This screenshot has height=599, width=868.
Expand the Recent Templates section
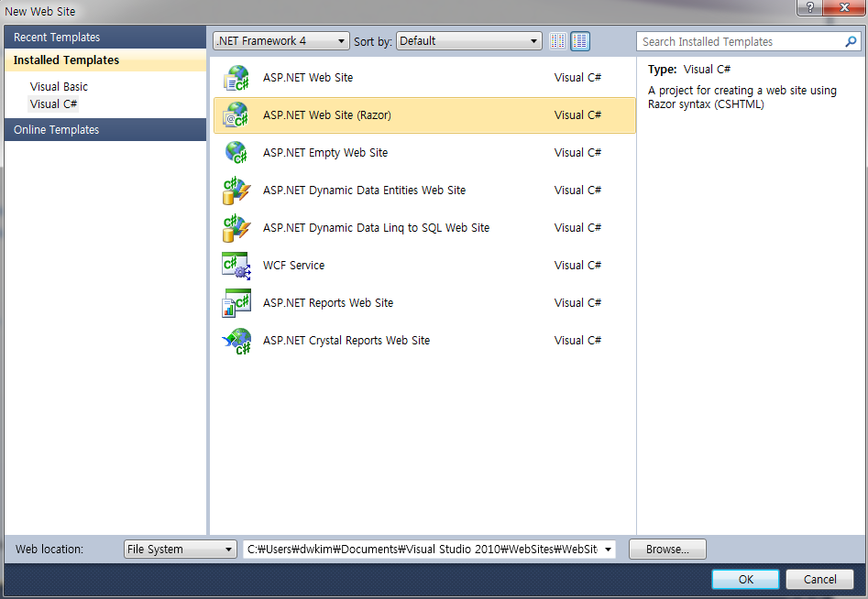click(57, 38)
